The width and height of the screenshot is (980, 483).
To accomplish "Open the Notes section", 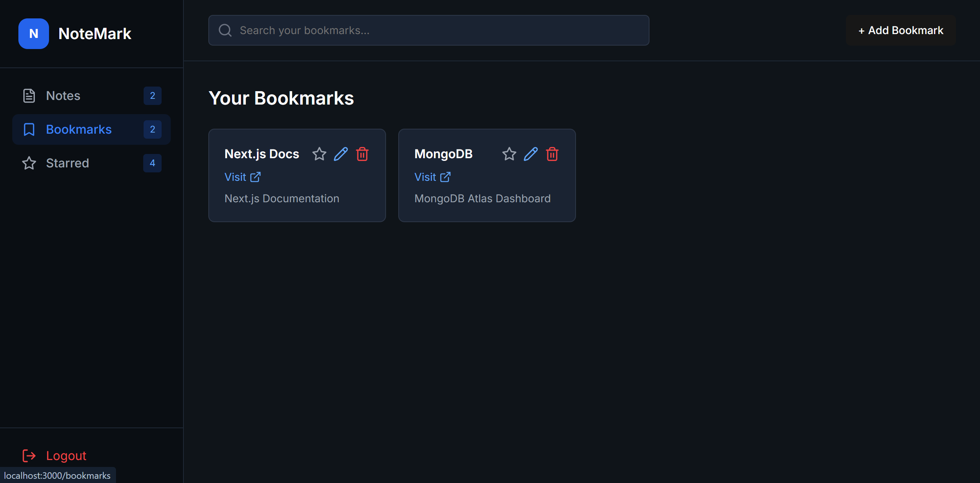I will point(63,95).
